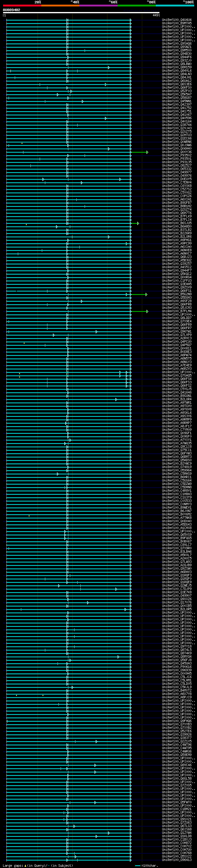This screenshot has width=197, height=868.
Task: Select hit label UniRef100_C5MHS9
Action: (177, 474)
